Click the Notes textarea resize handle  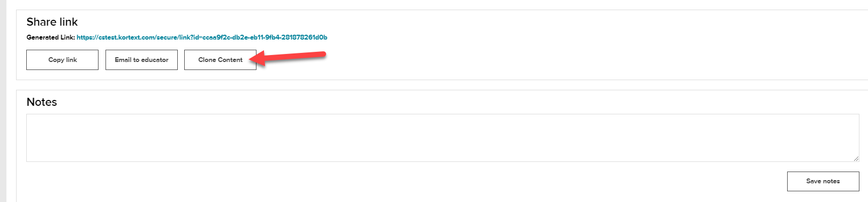tap(856, 159)
